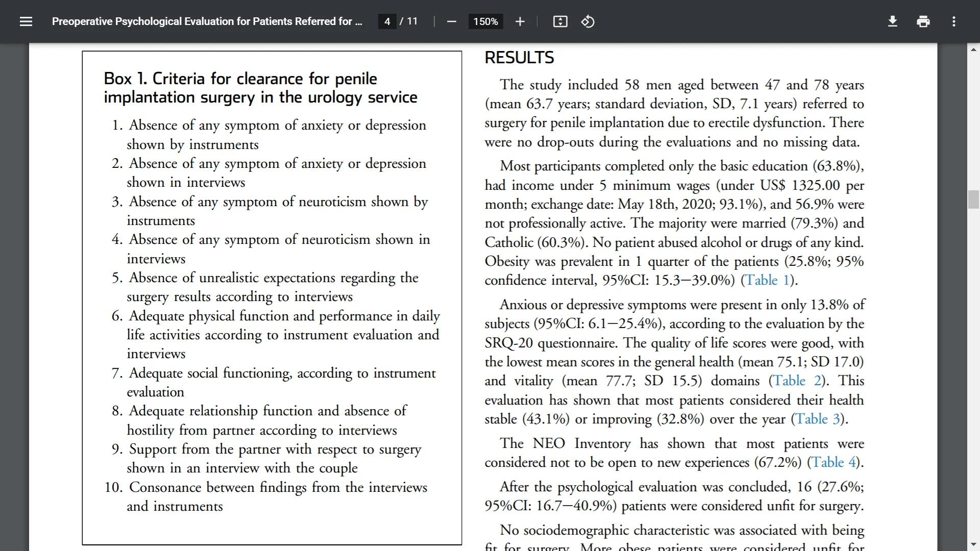Image resolution: width=980 pixels, height=551 pixels.
Task: Click criterion 6 about adequate physical function
Action: 276,335
